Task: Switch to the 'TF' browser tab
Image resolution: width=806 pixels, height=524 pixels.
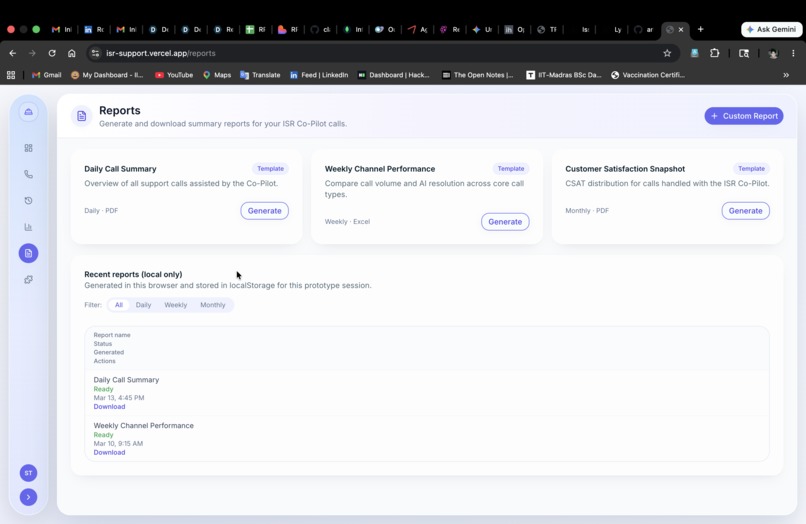Action: (547, 30)
